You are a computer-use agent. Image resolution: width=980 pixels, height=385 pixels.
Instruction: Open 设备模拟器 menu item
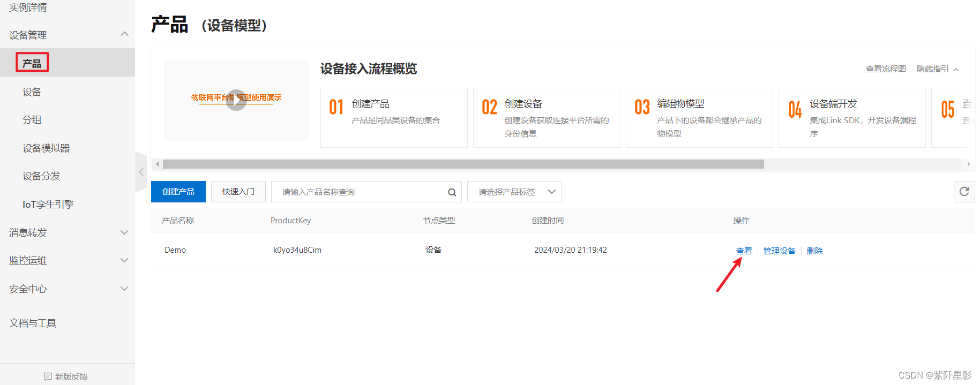tap(46, 148)
